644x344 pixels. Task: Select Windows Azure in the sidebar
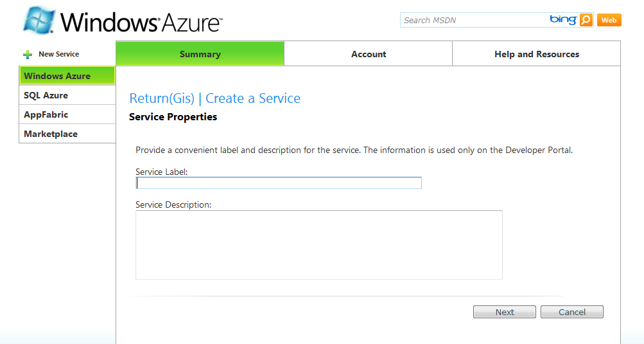click(x=67, y=76)
